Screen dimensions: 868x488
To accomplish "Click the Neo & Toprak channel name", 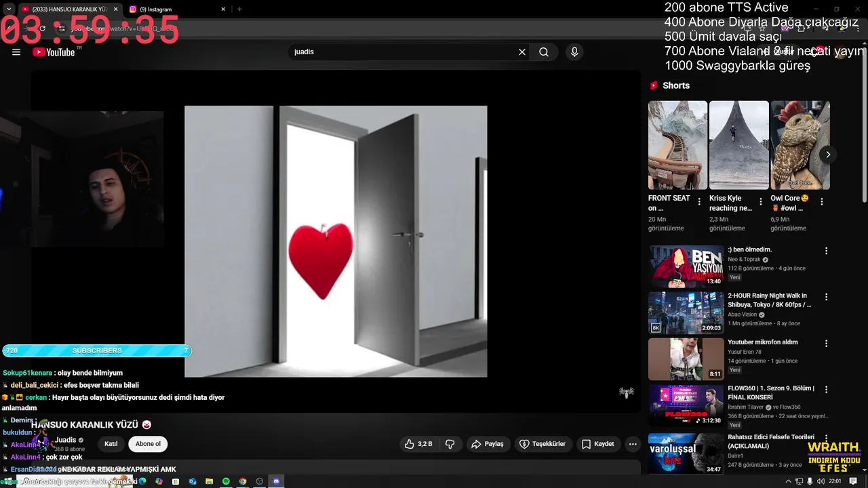I will click(x=744, y=260).
